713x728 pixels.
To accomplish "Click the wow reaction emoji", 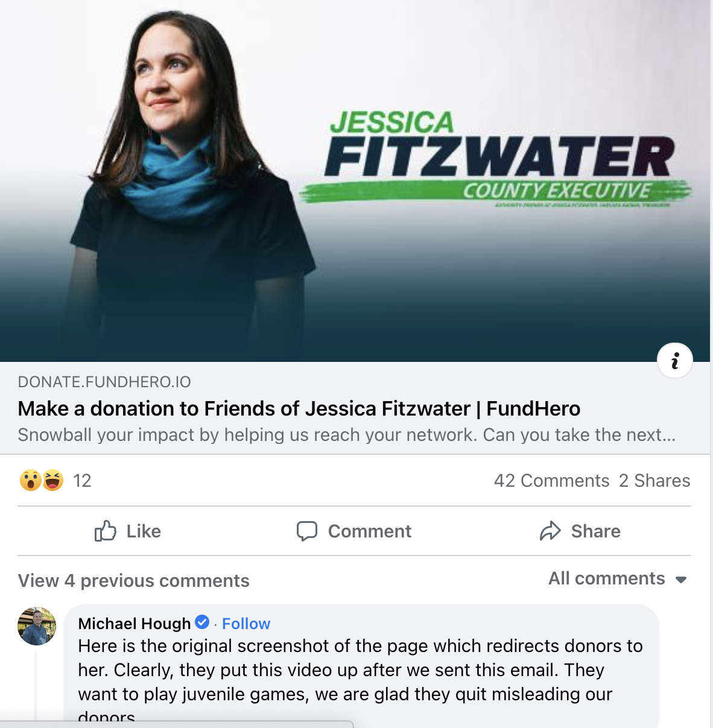I will (x=30, y=480).
